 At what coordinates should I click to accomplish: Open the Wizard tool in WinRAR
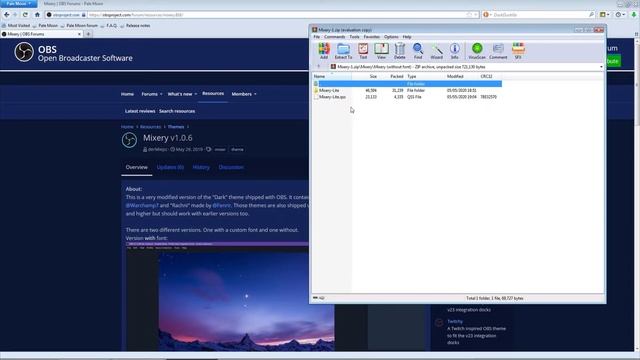tap(436, 51)
